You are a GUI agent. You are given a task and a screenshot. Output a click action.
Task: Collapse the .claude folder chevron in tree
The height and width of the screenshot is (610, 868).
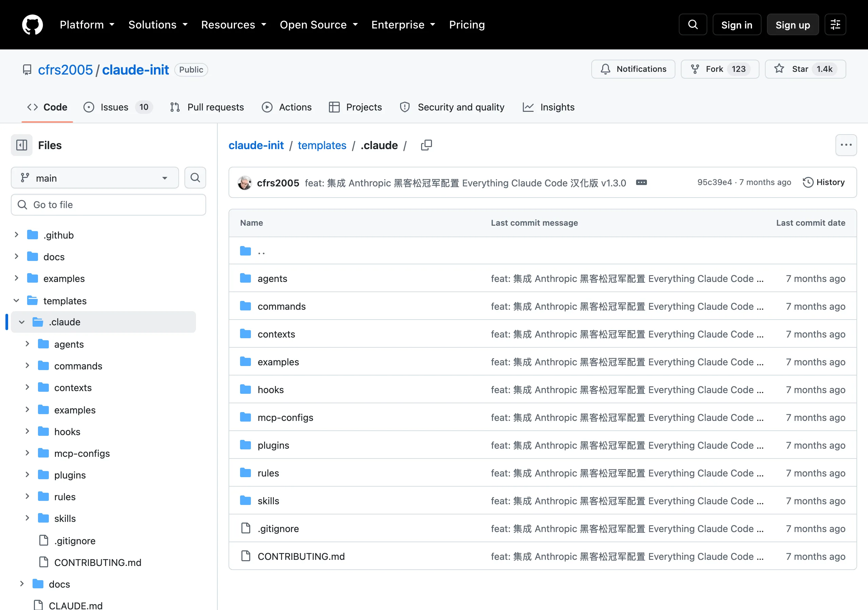click(22, 322)
